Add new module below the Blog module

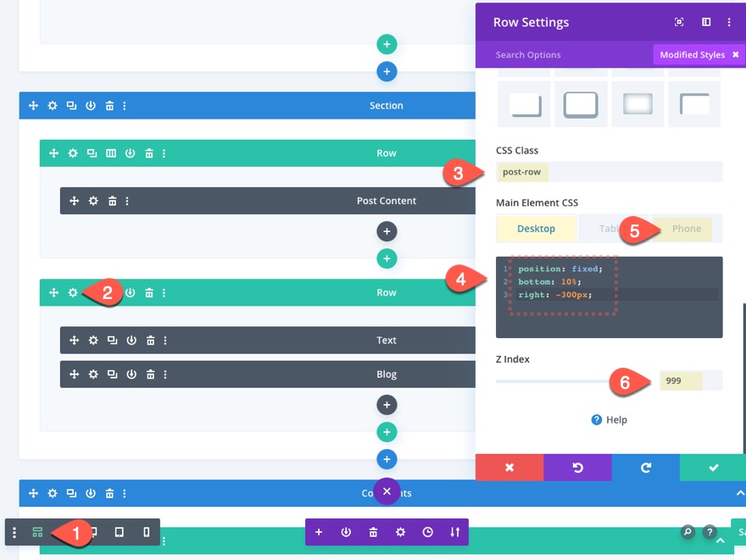(387, 405)
